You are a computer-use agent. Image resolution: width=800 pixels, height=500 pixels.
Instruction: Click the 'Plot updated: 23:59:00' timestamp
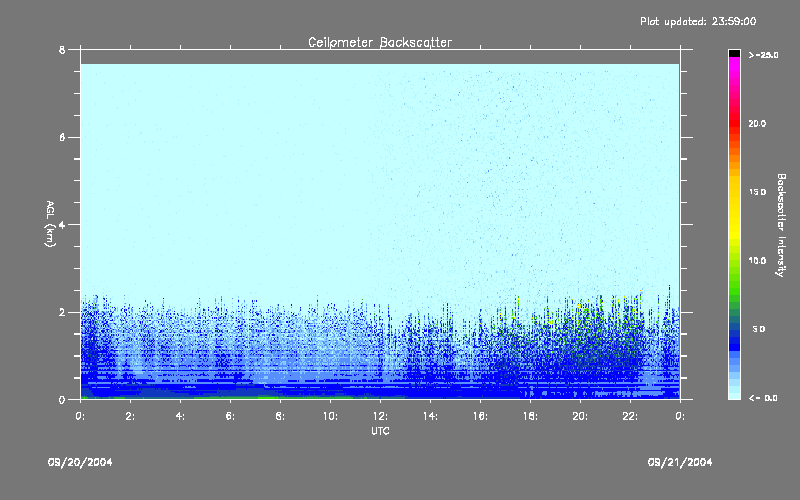tap(698, 21)
